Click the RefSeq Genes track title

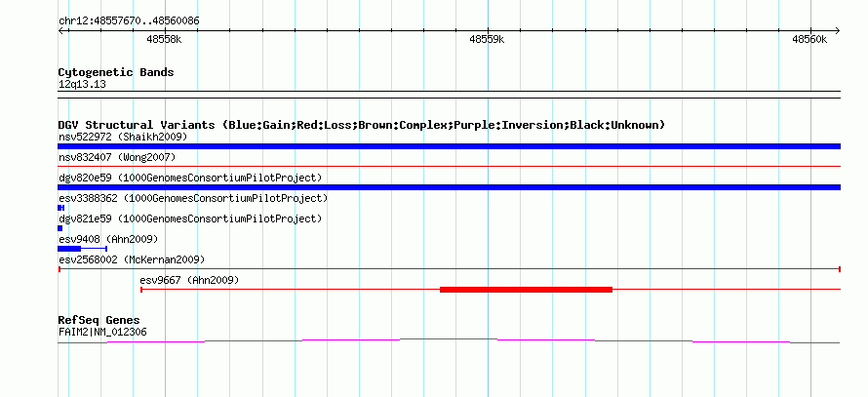pos(99,321)
